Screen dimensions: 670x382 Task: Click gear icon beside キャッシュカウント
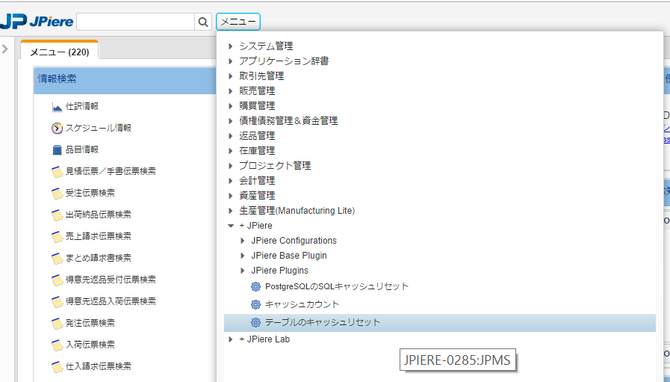point(256,305)
